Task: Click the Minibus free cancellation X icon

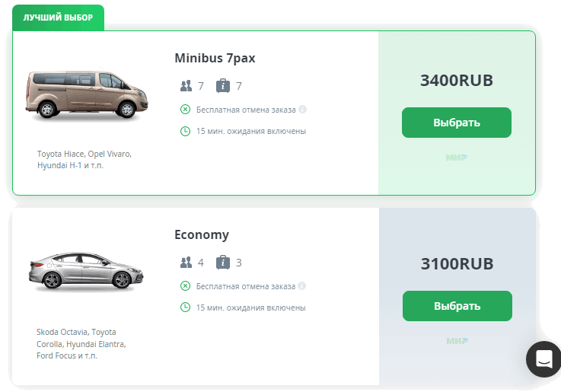Action: click(185, 110)
